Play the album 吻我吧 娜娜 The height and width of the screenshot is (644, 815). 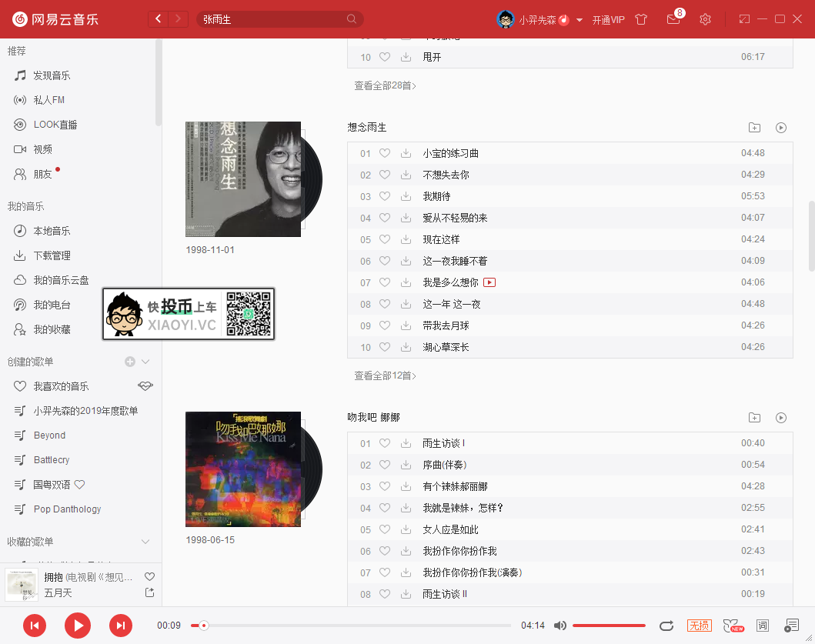click(x=780, y=417)
